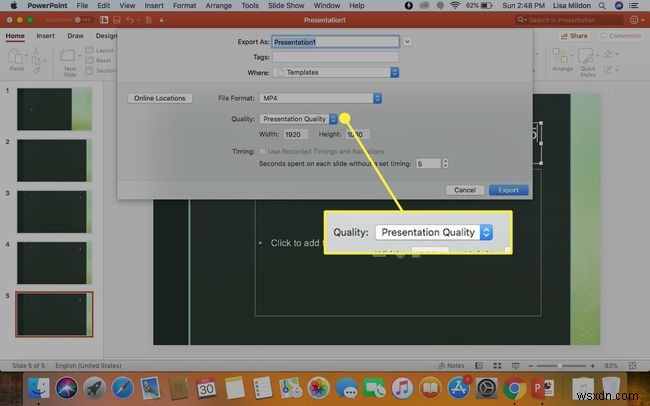The image size is (650, 406).
Task: Open the Where location dropdown
Action: [336, 73]
